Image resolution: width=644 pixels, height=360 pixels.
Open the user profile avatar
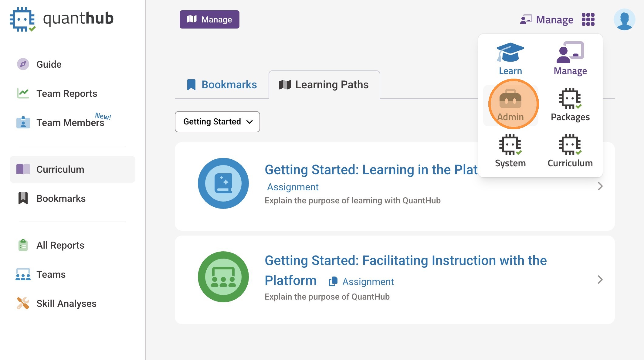click(624, 20)
